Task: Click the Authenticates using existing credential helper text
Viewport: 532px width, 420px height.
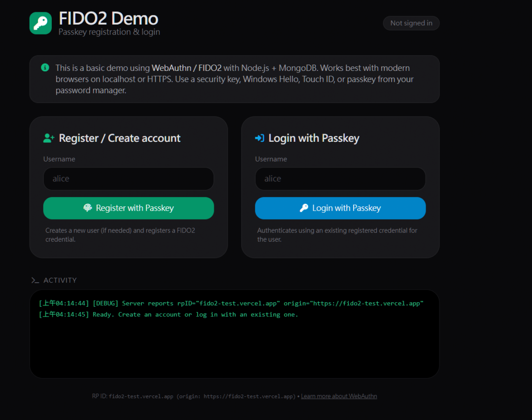Action: [x=337, y=235]
